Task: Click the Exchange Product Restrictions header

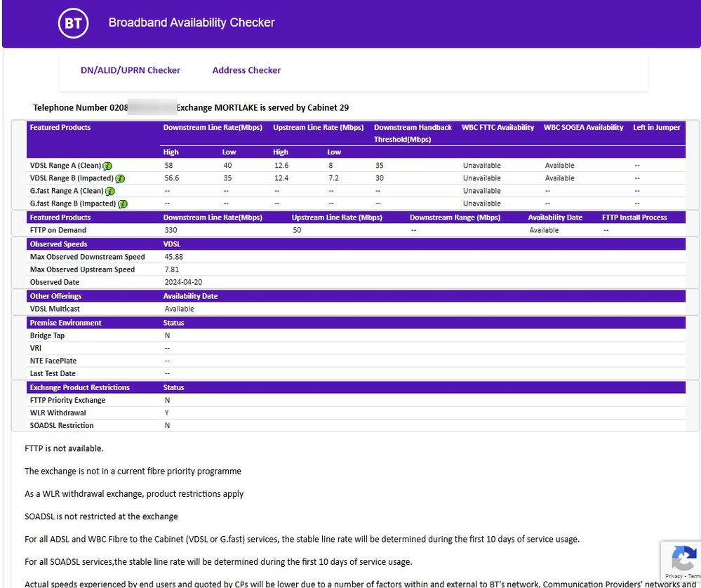Action: pos(79,387)
